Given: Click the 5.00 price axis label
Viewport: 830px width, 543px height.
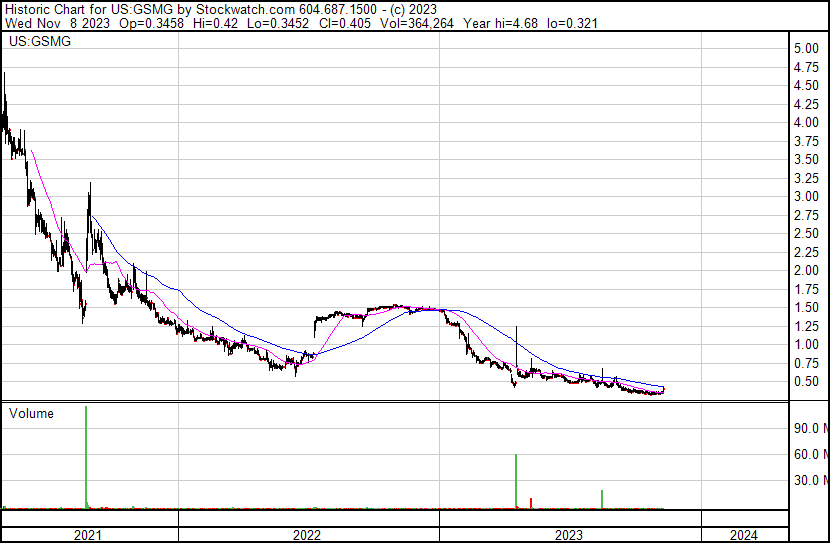Looking at the screenshot, I should click(806, 49).
